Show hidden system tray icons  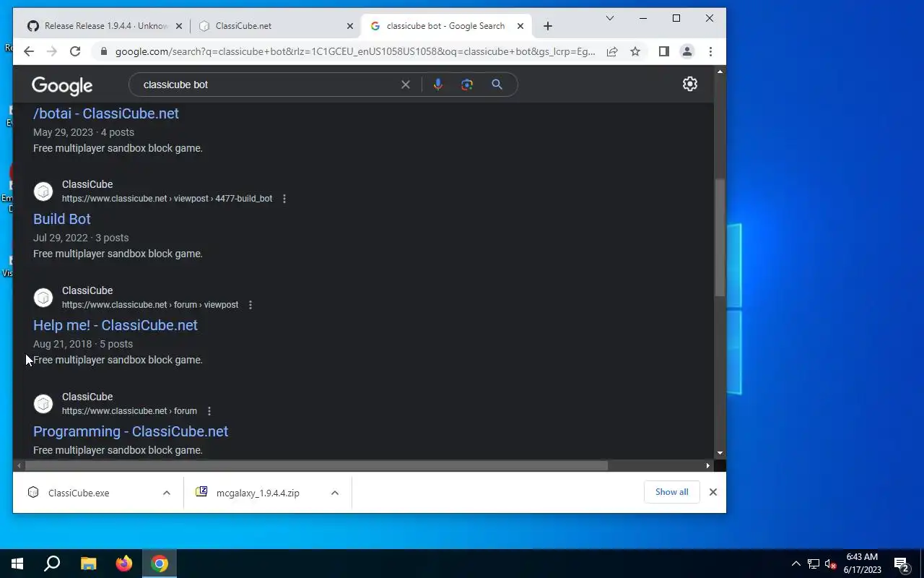tap(796, 564)
